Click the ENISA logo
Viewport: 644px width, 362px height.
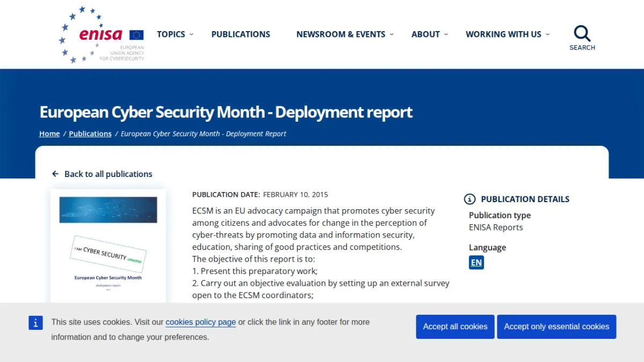point(101,35)
